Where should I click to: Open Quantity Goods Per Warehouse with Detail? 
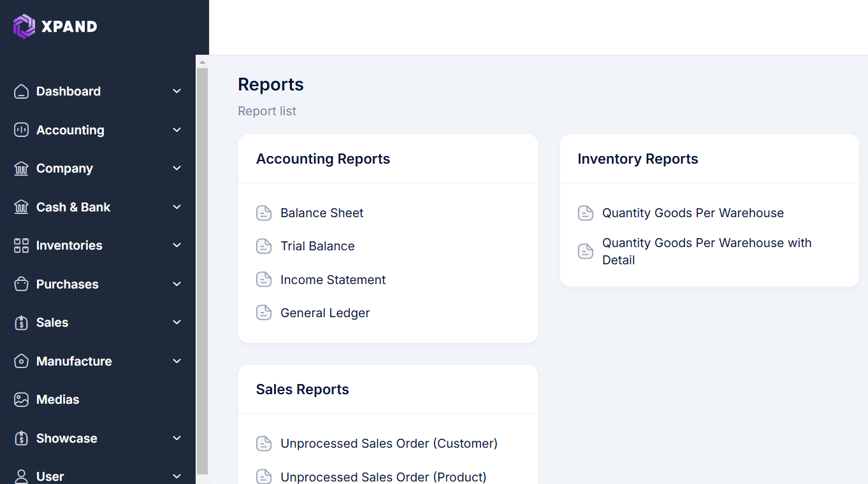pyautogui.click(x=706, y=252)
